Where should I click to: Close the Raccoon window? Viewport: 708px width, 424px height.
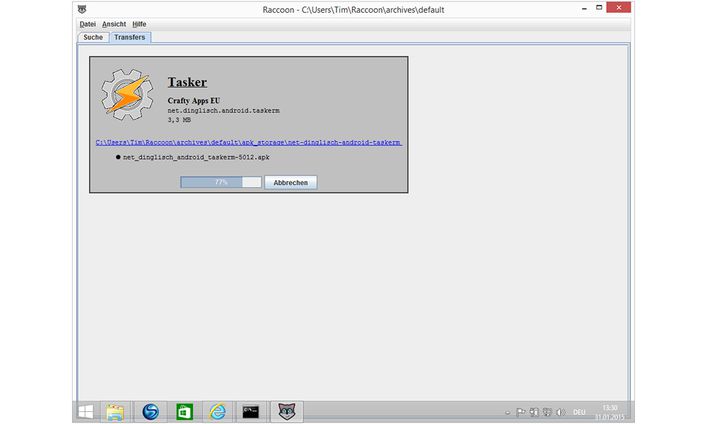click(x=619, y=7)
